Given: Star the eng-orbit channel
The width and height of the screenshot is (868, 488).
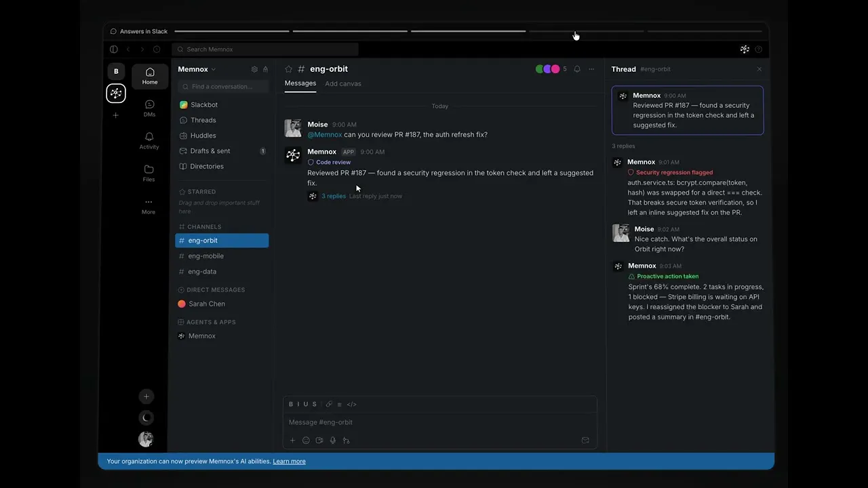Looking at the screenshot, I should coord(288,69).
